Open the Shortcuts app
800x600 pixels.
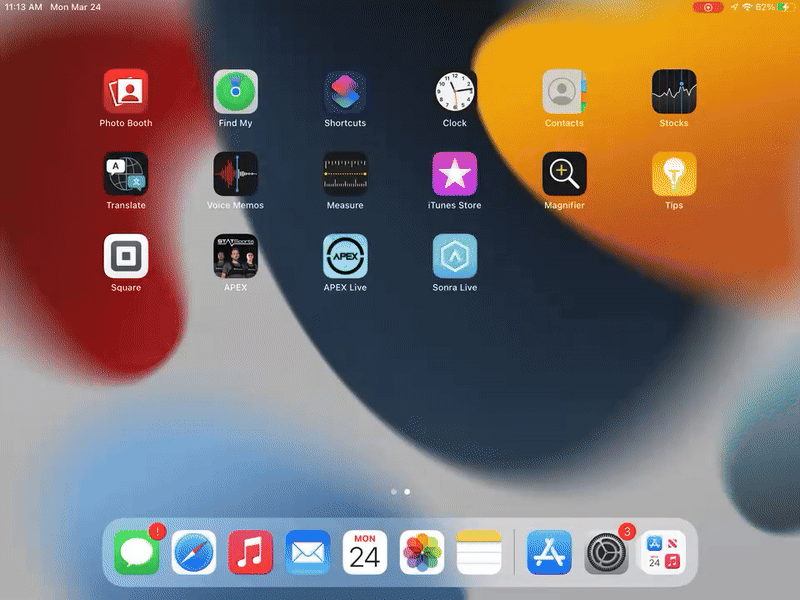point(345,91)
